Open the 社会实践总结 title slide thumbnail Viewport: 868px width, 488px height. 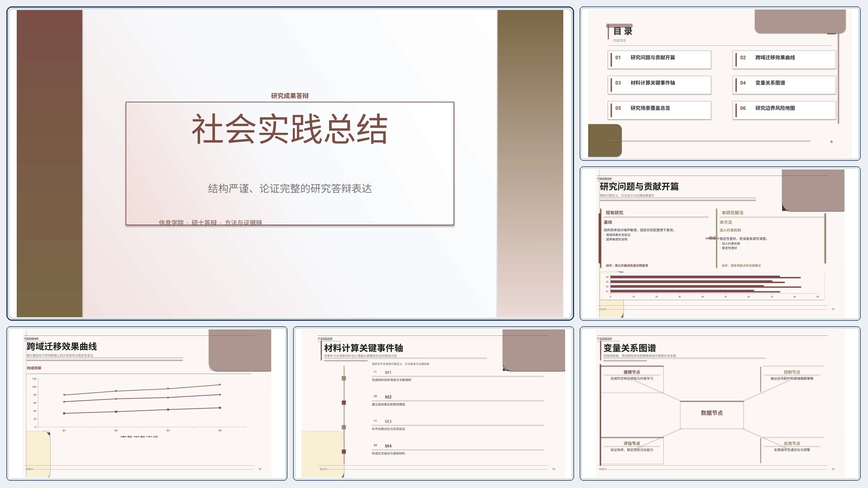290,164
